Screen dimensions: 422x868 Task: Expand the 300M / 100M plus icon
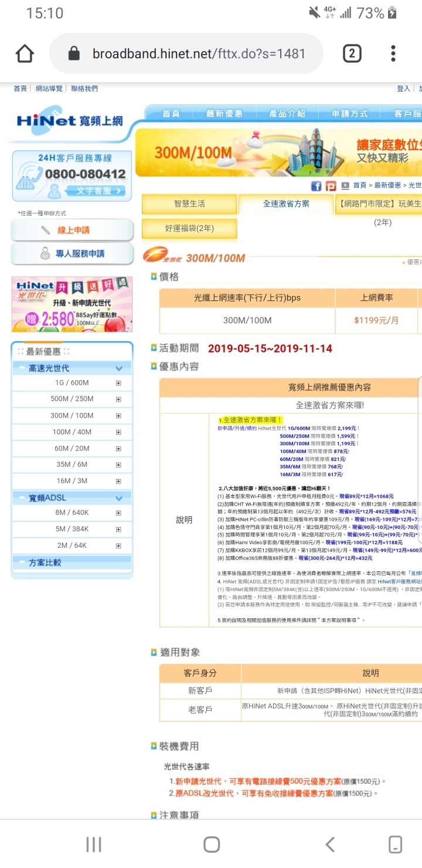coord(118,416)
